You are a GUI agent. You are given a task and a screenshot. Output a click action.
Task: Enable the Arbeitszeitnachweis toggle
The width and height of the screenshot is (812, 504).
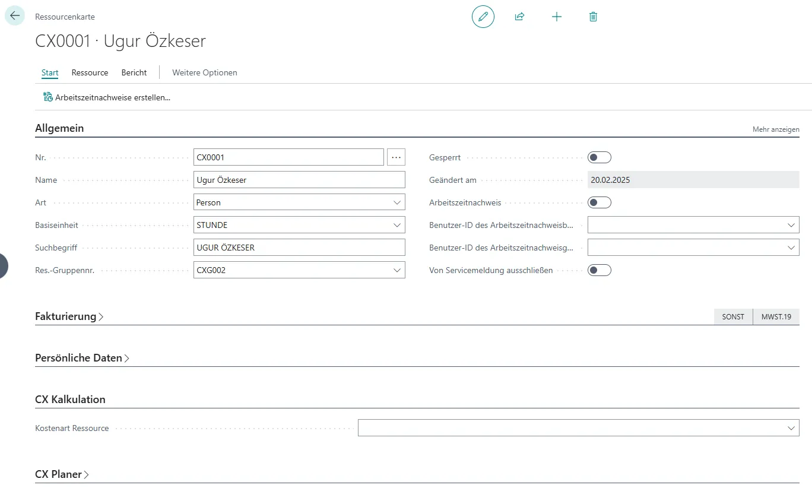pos(599,202)
